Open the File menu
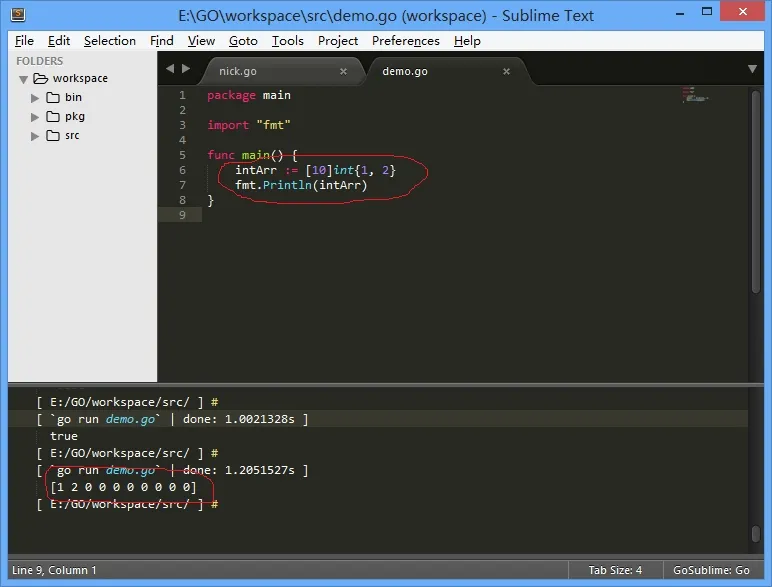Image resolution: width=772 pixels, height=587 pixels. [x=24, y=41]
